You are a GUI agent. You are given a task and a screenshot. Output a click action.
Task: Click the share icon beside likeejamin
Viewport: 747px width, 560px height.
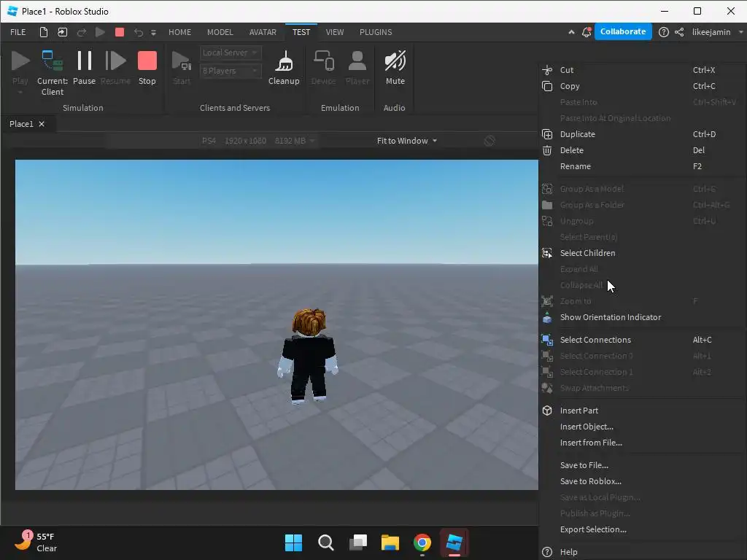(679, 32)
